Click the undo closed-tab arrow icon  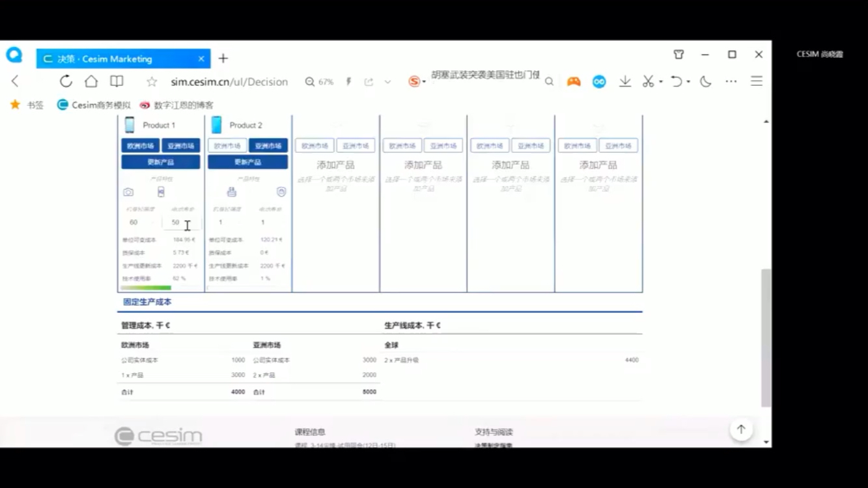[677, 81]
